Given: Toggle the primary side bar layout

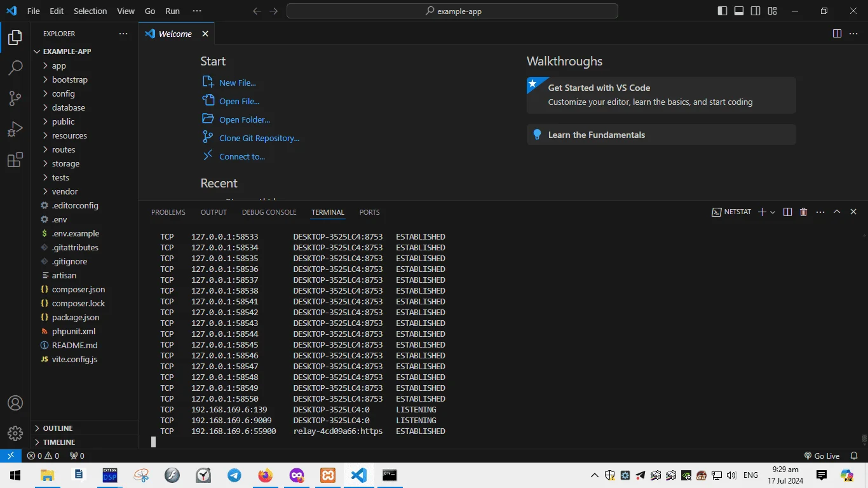Looking at the screenshot, I should [722, 11].
